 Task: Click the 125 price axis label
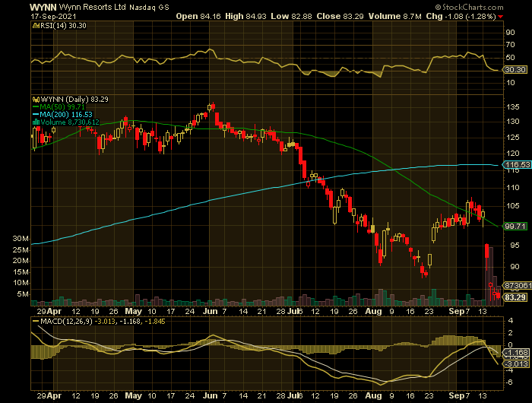pyautogui.click(x=513, y=138)
